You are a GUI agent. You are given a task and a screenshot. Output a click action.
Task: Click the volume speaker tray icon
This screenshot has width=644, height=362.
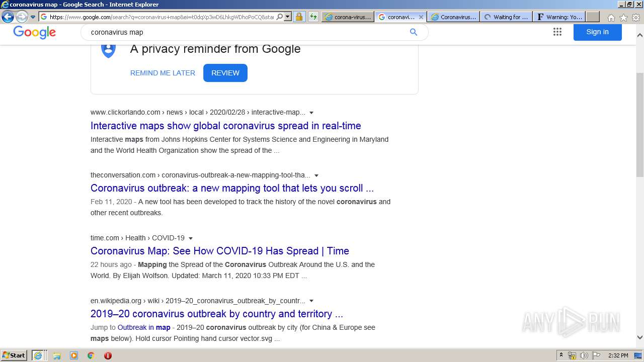584,355
